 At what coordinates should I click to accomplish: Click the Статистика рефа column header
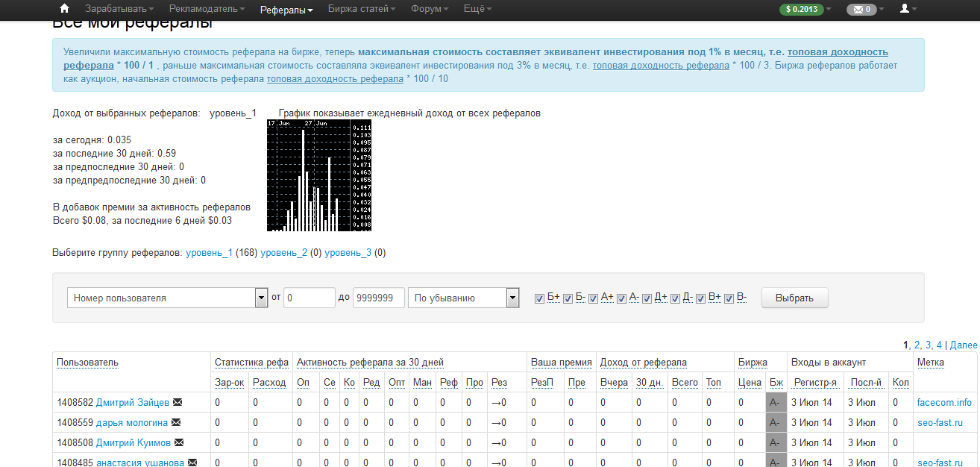pos(251,363)
